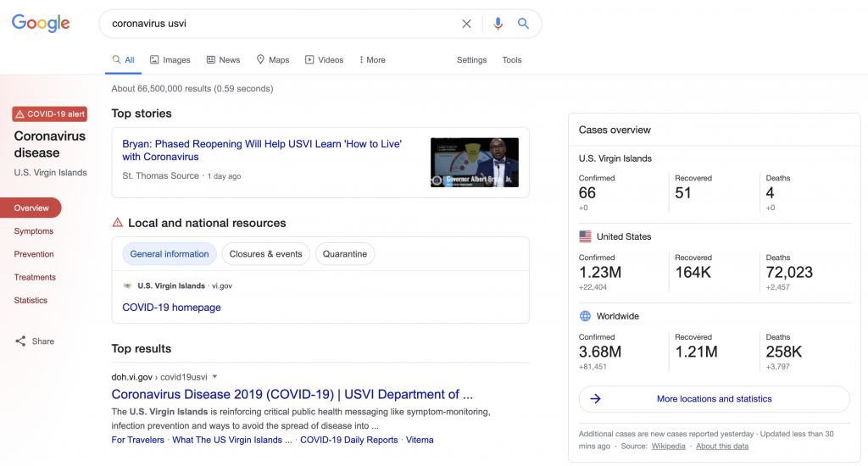
Task: Switch to the News tab
Action: tap(223, 60)
